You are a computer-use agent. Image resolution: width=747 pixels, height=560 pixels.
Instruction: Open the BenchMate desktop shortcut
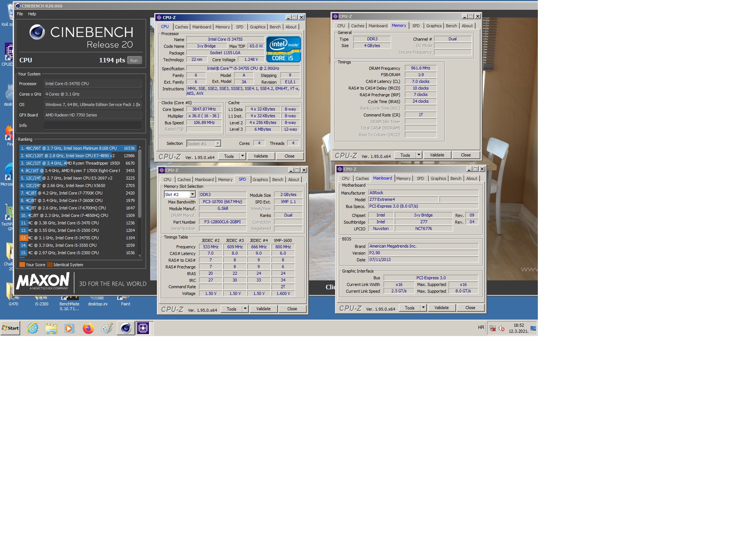(x=69, y=303)
